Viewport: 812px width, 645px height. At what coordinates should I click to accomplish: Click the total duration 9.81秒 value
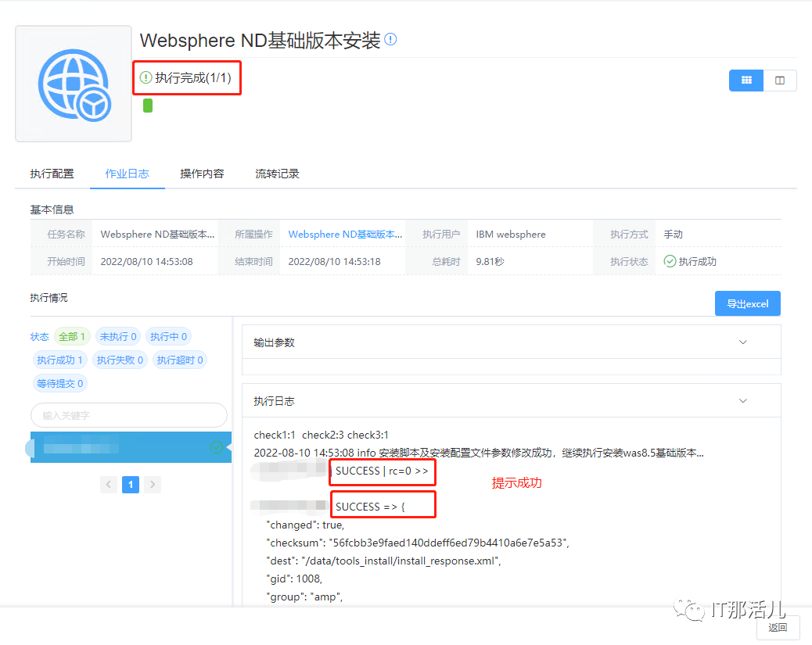[x=490, y=262]
